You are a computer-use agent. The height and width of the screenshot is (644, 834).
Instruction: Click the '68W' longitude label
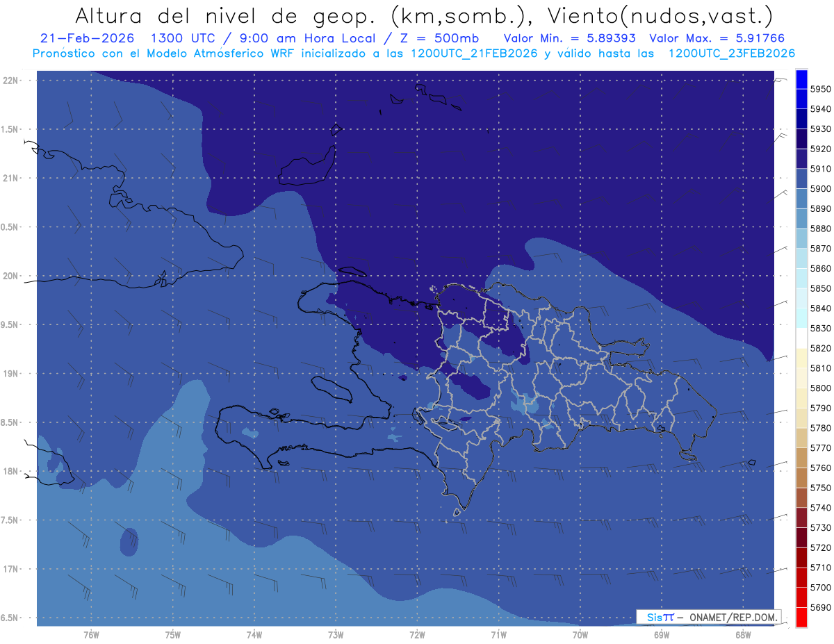click(x=743, y=635)
